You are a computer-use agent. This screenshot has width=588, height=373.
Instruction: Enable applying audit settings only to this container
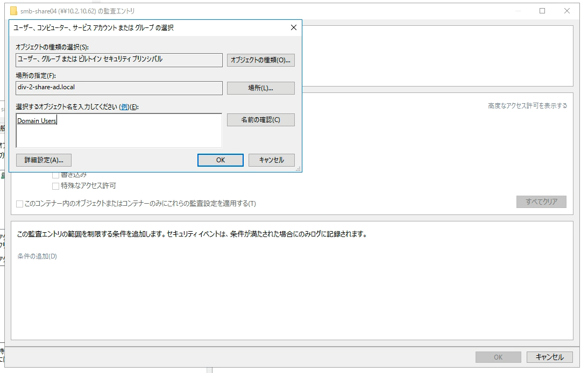click(x=20, y=203)
